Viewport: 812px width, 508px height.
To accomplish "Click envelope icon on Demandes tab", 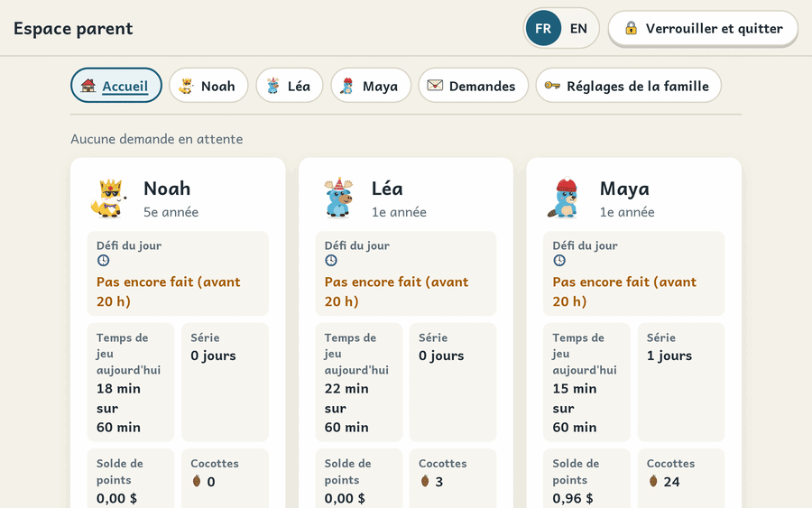I will pos(435,85).
